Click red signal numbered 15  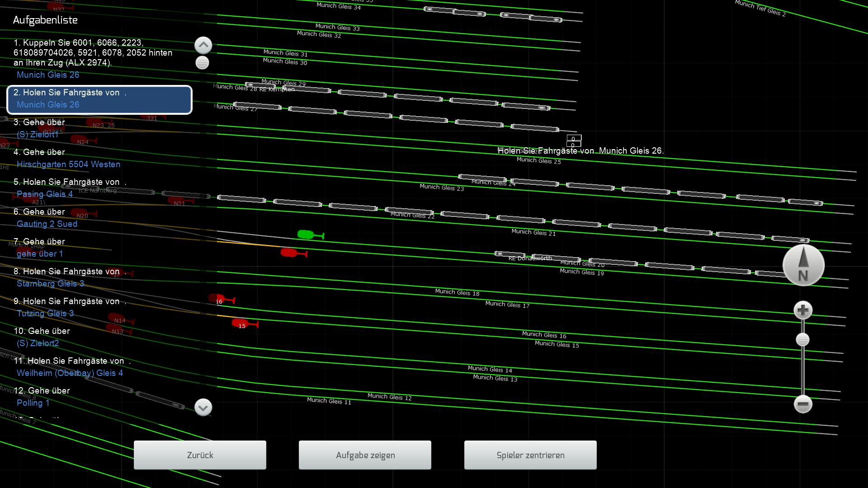tap(240, 323)
